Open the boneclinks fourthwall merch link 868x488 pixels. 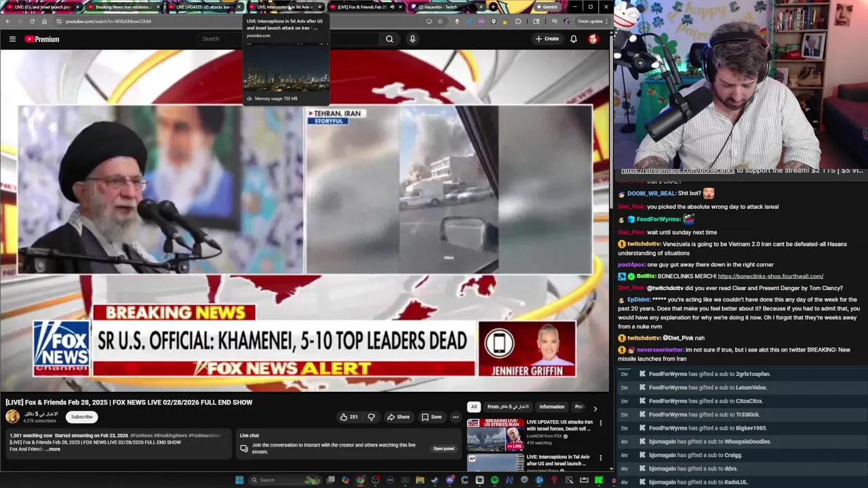pyautogui.click(x=770, y=277)
